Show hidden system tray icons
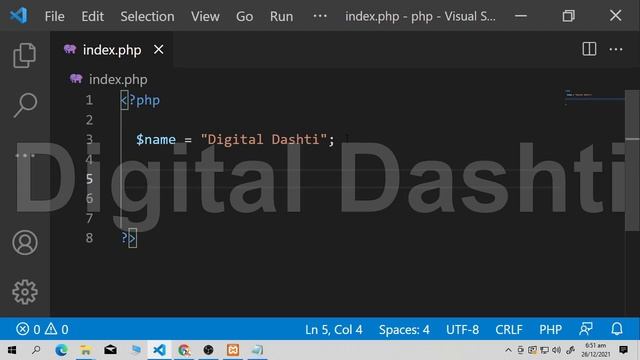Viewport: 640px width, 360px height. 508,350
